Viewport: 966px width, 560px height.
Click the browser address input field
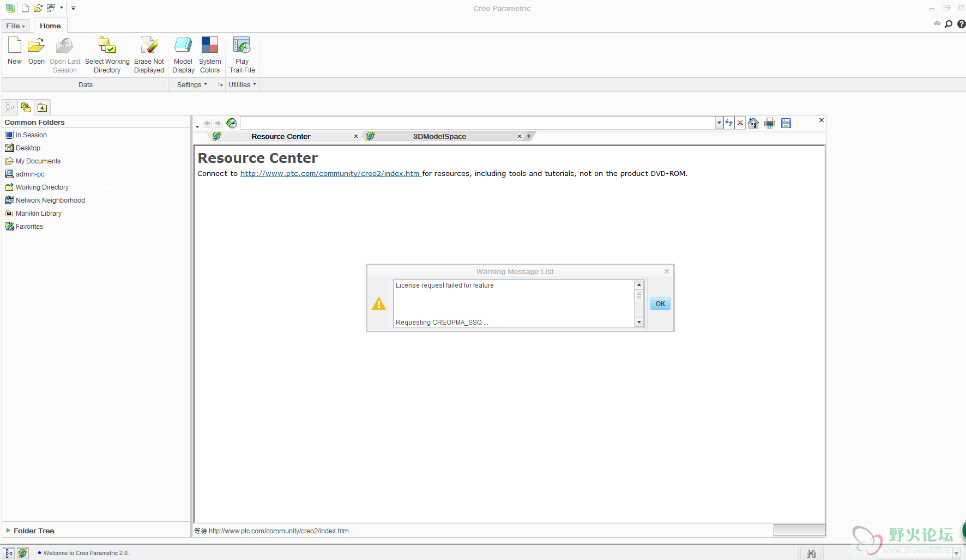478,123
